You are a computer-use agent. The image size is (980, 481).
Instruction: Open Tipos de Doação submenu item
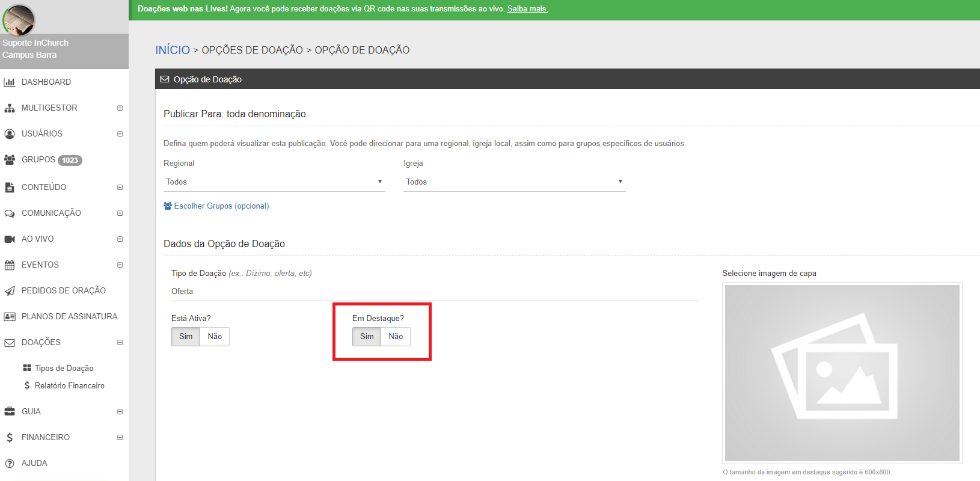pyautogui.click(x=64, y=369)
